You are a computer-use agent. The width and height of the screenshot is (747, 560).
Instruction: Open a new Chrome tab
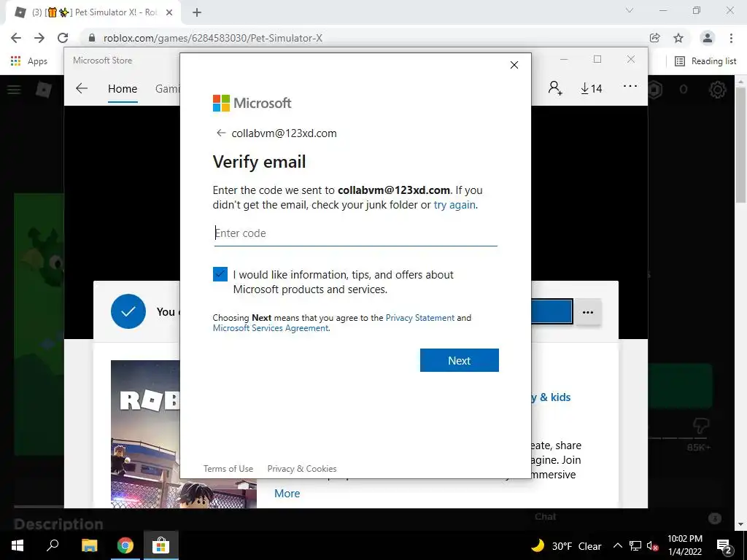pos(197,13)
